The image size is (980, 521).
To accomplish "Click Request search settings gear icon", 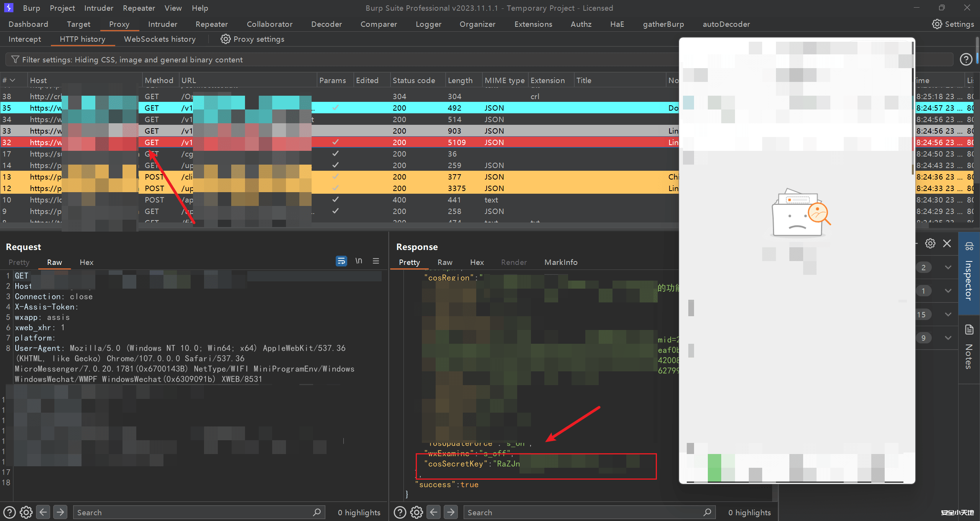I will [x=26, y=512].
